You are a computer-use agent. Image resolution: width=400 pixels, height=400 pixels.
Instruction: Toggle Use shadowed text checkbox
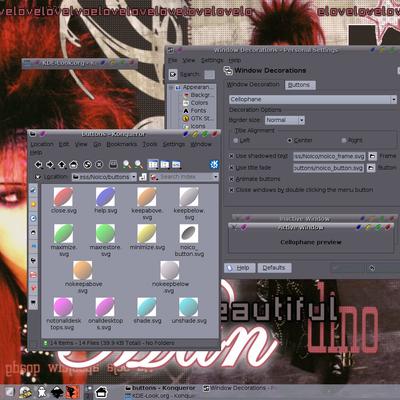coord(231,156)
